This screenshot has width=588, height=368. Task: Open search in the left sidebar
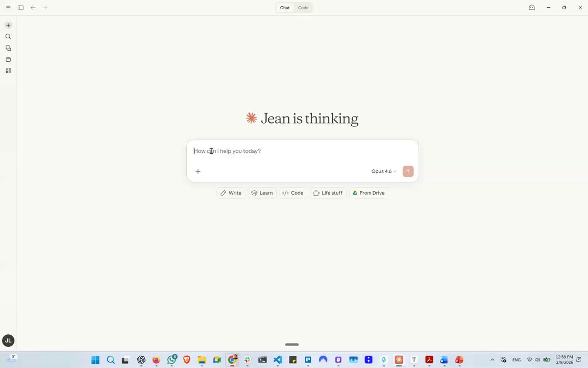(8, 36)
